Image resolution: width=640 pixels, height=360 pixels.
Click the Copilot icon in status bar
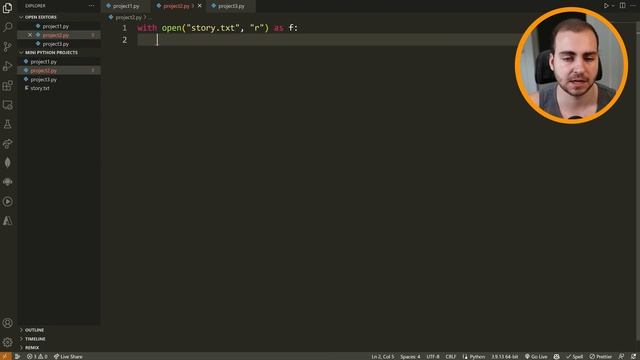[x=556, y=356]
